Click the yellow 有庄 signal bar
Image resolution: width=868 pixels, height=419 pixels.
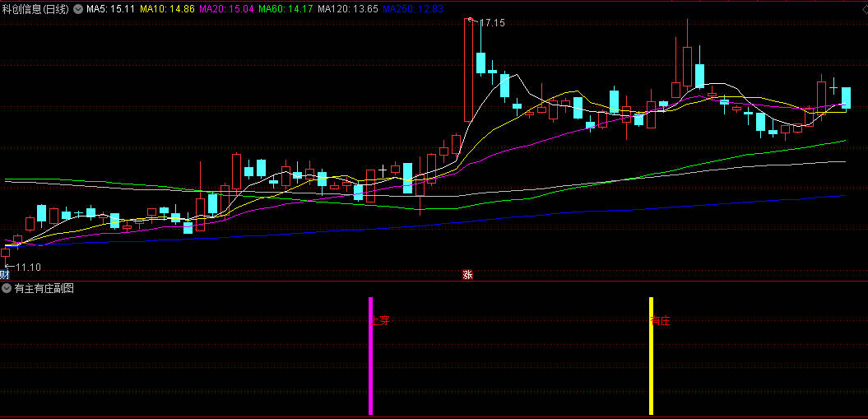[652, 356]
